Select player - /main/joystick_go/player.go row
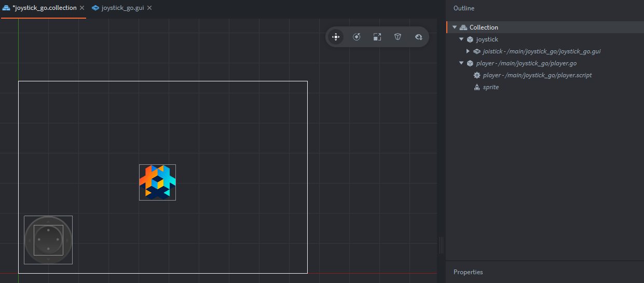The image size is (644, 283). tap(544, 63)
